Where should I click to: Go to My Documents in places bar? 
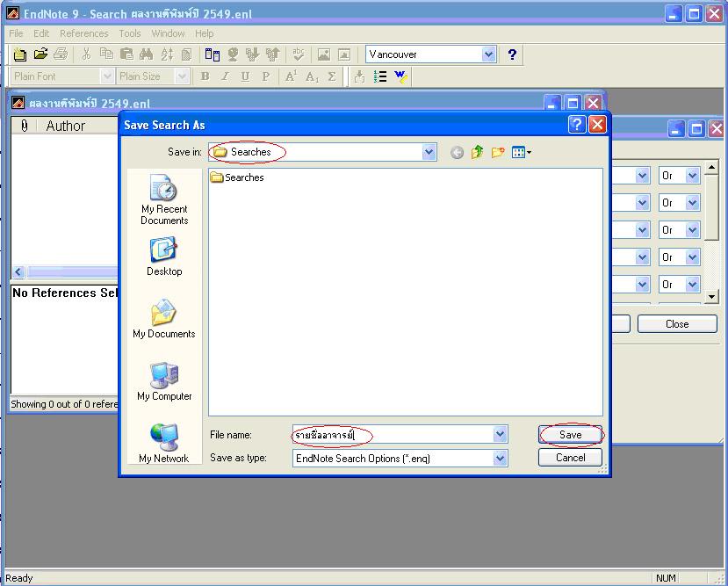coord(164,319)
